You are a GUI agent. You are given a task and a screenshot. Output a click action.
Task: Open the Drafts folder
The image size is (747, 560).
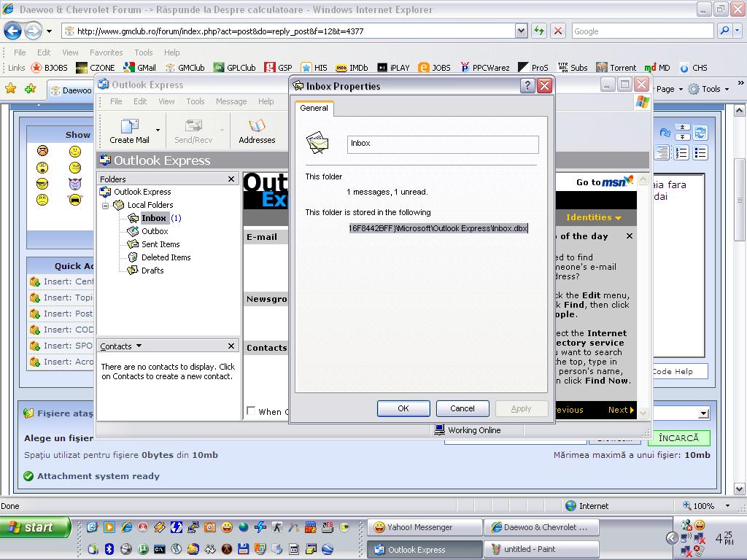[x=152, y=271]
